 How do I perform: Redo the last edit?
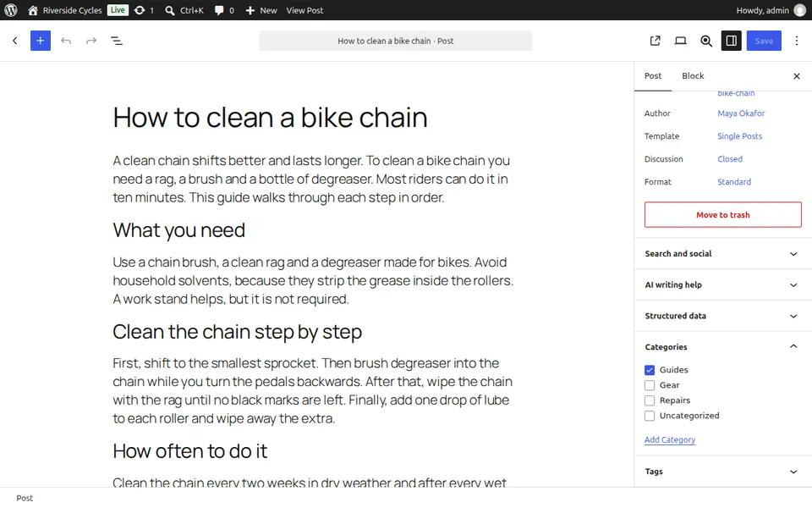(91, 41)
